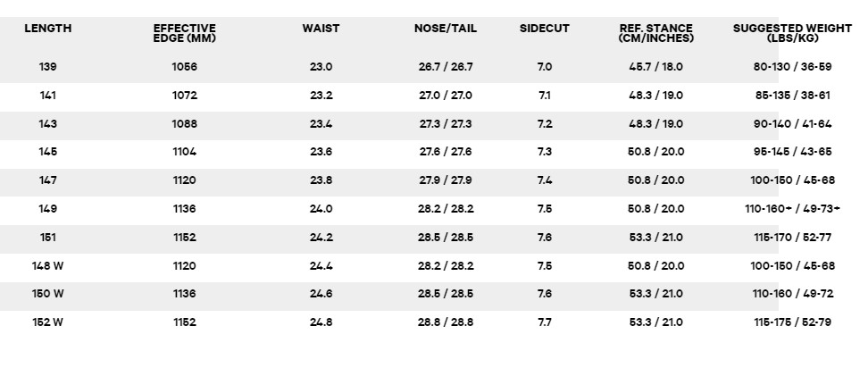Click nose/tail value 27.6 / 27.6
This screenshot has height=368, width=868.
[445, 152]
